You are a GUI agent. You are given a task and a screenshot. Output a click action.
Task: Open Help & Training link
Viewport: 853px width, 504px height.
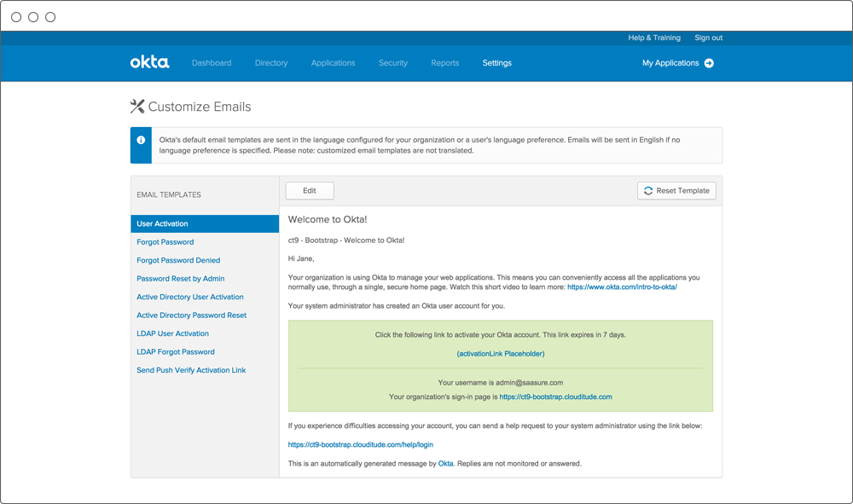click(x=654, y=38)
